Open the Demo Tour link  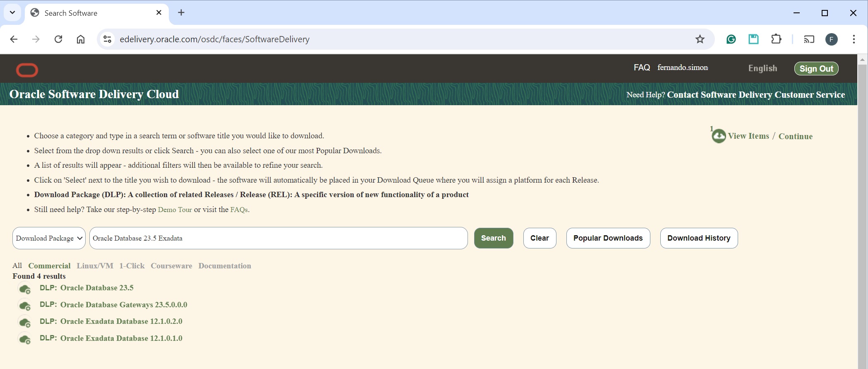pyautogui.click(x=175, y=210)
